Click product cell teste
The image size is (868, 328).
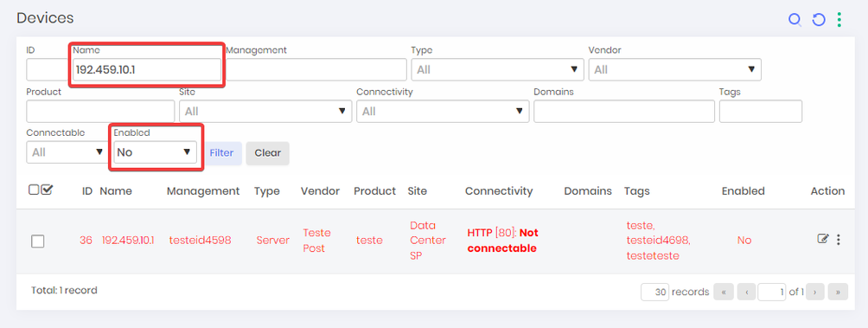(369, 240)
